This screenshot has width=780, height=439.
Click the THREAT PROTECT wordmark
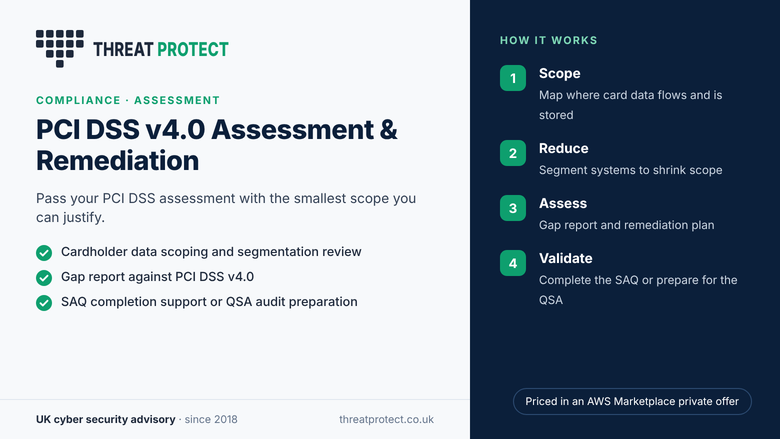click(161, 49)
